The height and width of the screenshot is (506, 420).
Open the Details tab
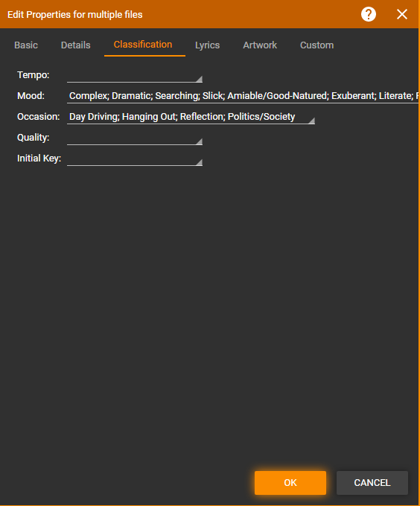(x=75, y=45)
